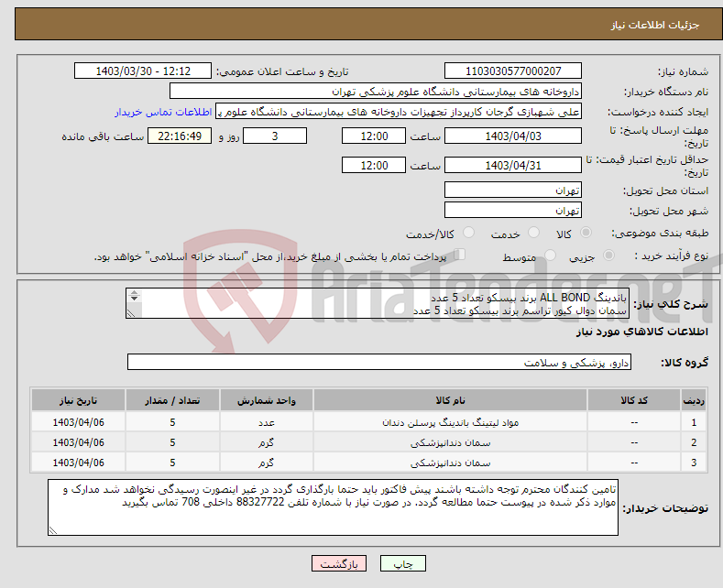Click the ردیف column header
The width and height of the screenshot is (723, 588).
point(694,400)
